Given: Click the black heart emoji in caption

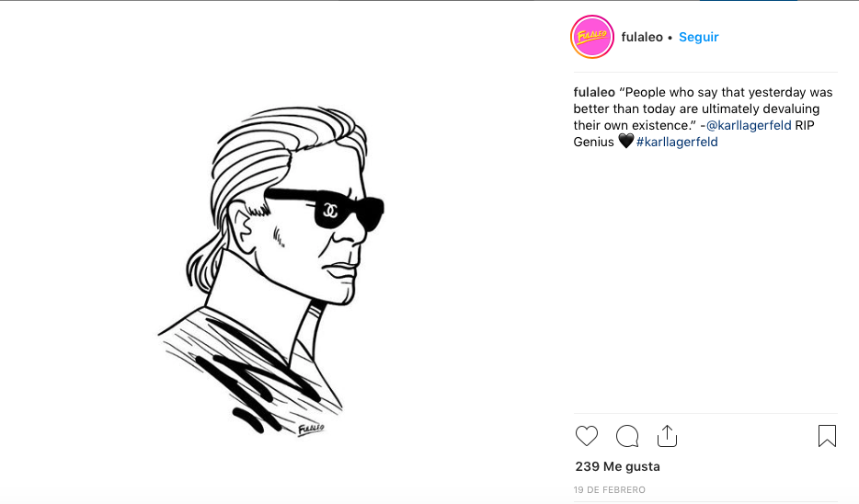Looking at the screenshot, I should point(625,143).
